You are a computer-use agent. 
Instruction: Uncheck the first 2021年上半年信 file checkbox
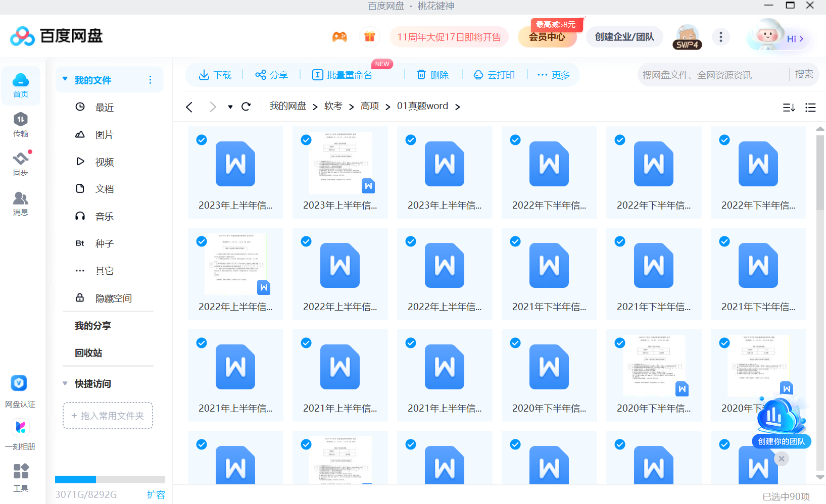[x=202, y=343]
